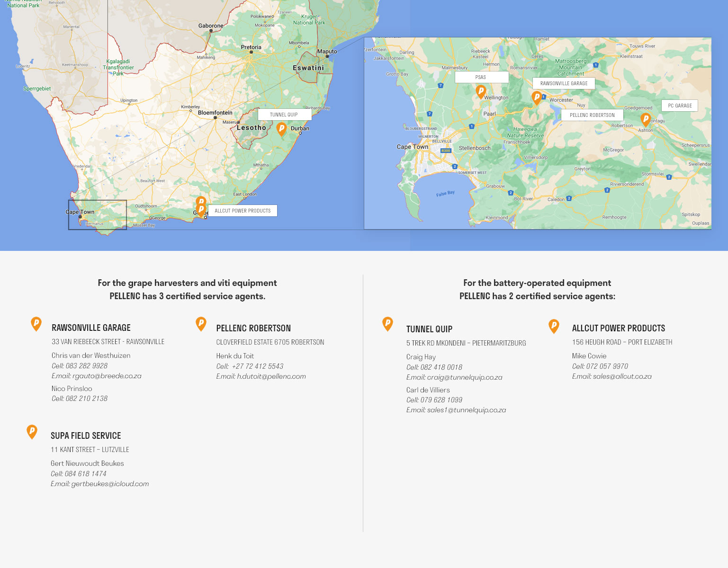The width and height of the screenshot is (728, 568).
Task: Click Carl de Villiers' cell 079 628 1099
Action: pos(441,400)
